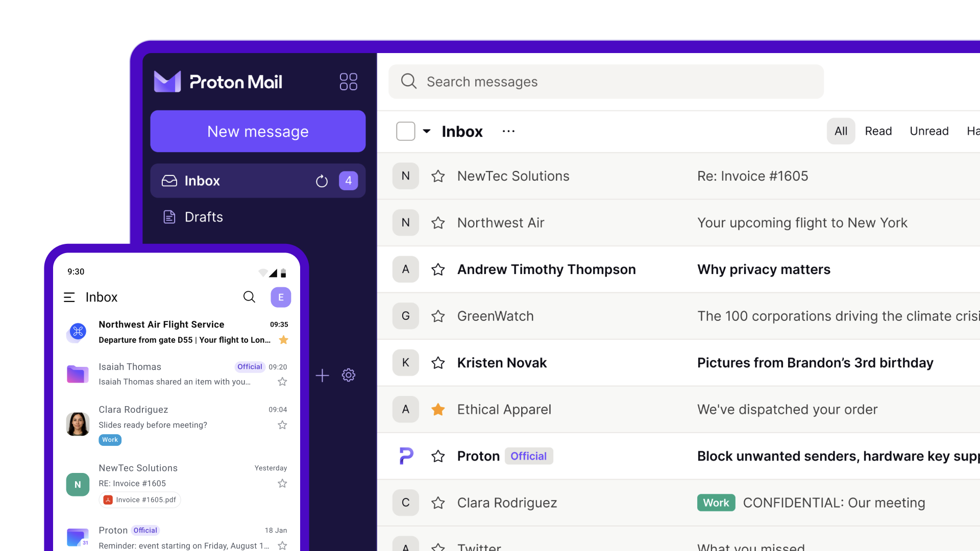Screen dimensions: 980x551
Task: Click the search magnifier in desktop search bar
Action: click(409, 81)
